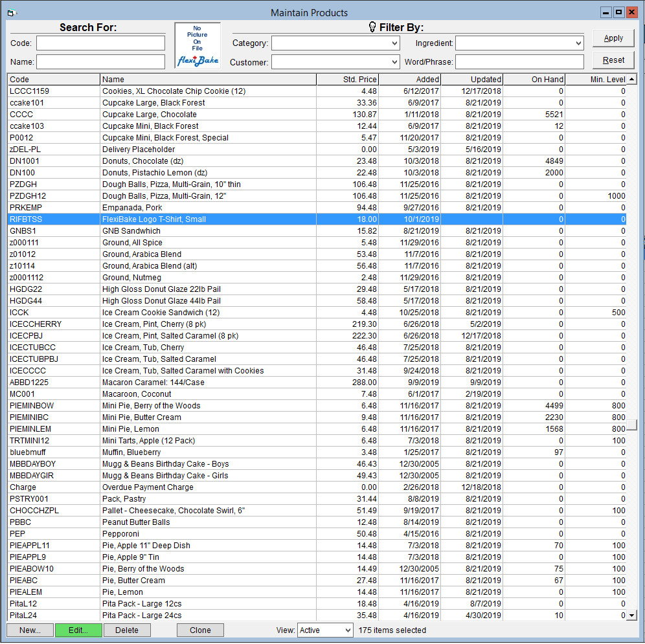The image size is (645, 644).
Task: Click the Filter By lightbulb icon
Action: coord(372,28)
